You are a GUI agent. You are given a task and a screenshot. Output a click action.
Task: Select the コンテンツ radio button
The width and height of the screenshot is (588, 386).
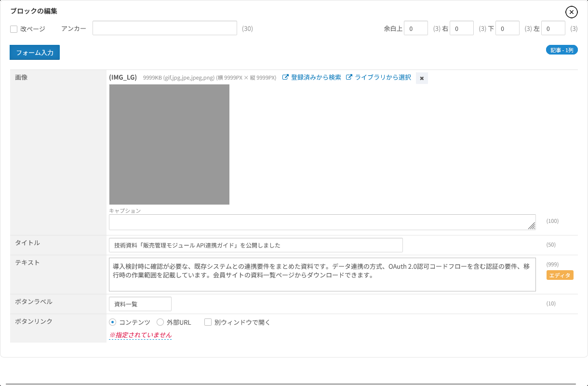[113, 322]
